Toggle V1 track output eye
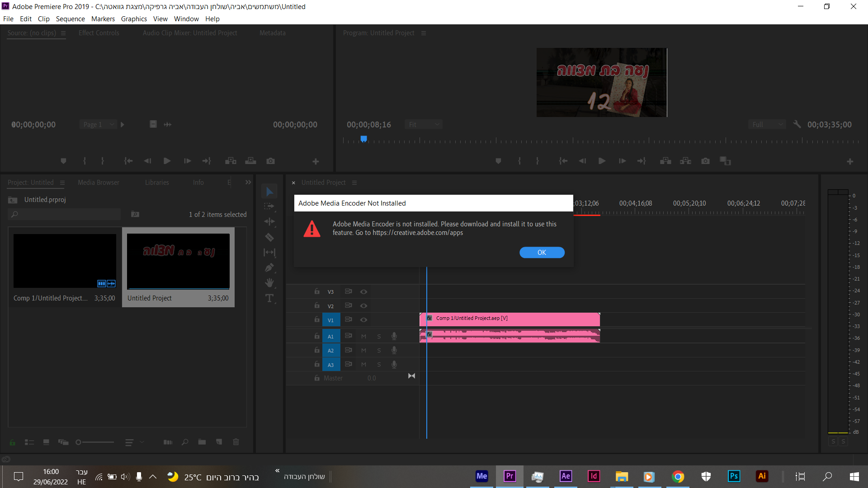This screenshot has width=868, height=488. click(x=363, y=320)
